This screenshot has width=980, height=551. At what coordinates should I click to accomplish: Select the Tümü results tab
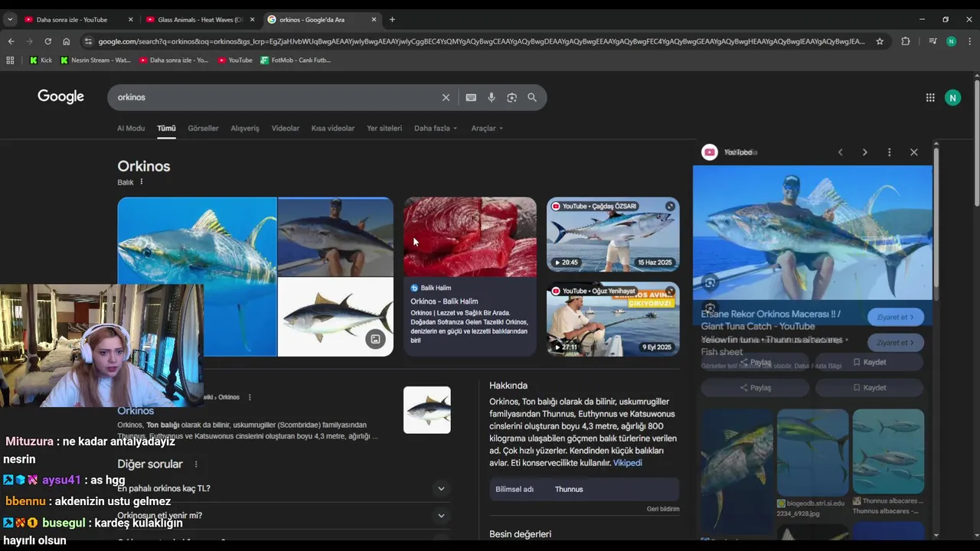166,129
